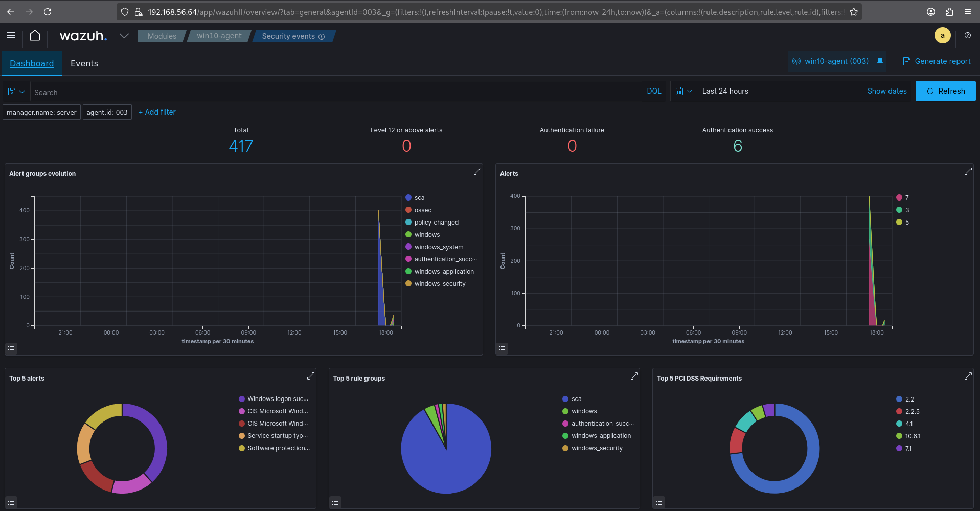Open the saved queries dropdown
This screenshot has width=980, height=511.
[x=16, y=92]
